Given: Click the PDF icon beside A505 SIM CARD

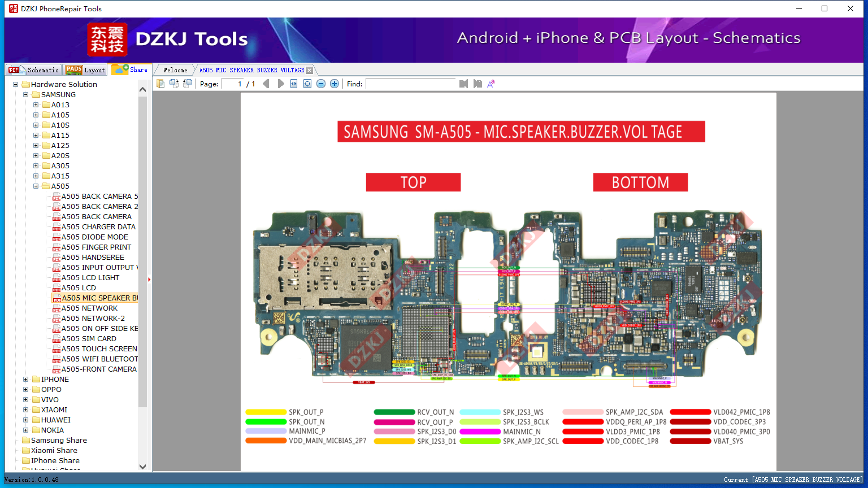Looking at the screenshot, I should (57, 339).
